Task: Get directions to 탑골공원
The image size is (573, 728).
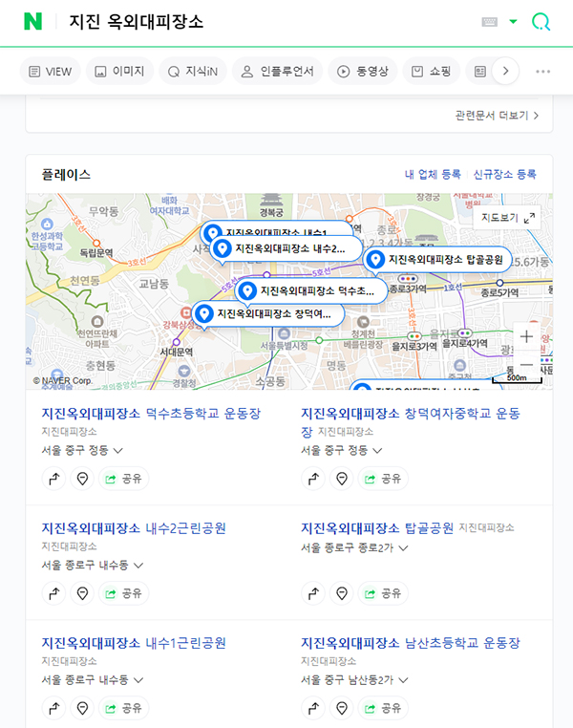Action: point(313,593)
